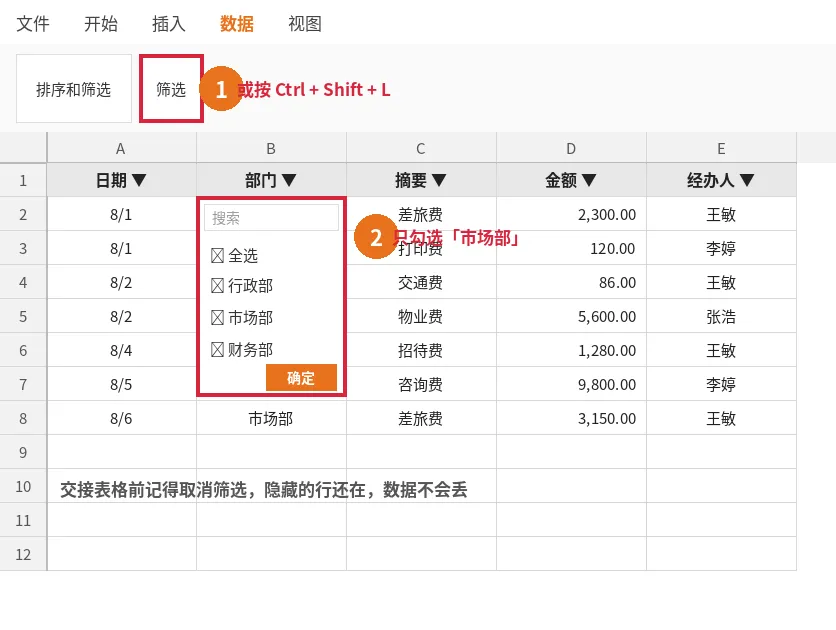Select column B header
This screenshot has width=836, height=630.
(x=271, y=148)
